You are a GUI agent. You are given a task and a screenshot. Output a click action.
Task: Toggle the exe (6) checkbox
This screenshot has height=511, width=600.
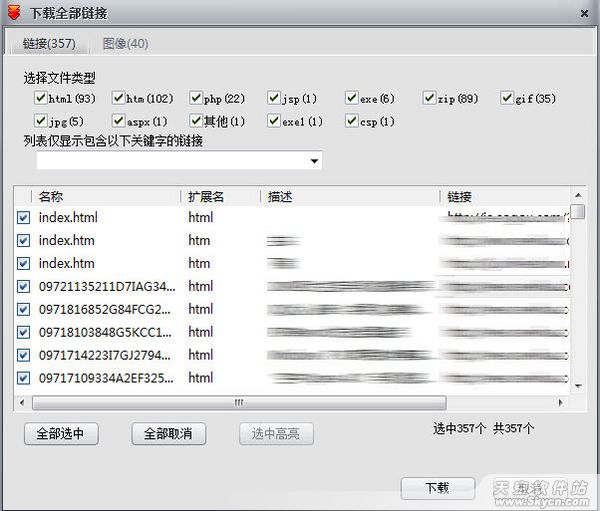coord(352,98)
